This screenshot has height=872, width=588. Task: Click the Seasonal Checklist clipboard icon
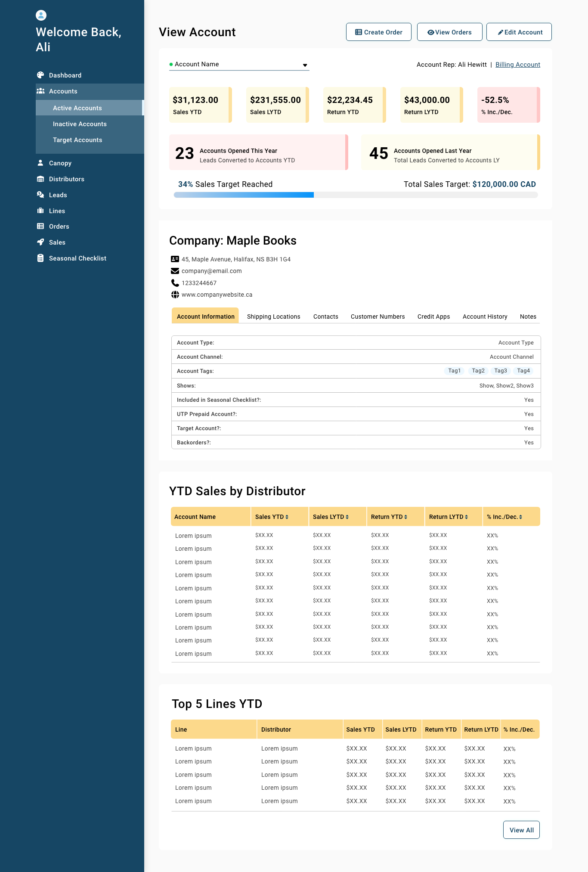pos(40,258)
